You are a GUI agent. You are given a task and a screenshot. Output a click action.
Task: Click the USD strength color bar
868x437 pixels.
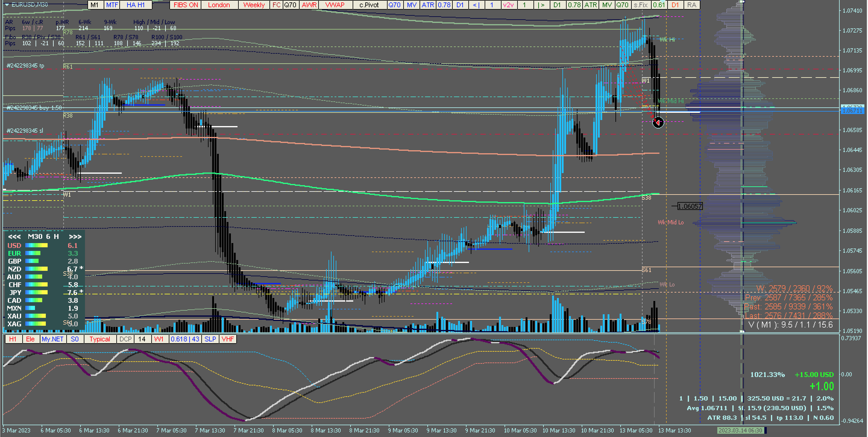(x=36, y=245)
